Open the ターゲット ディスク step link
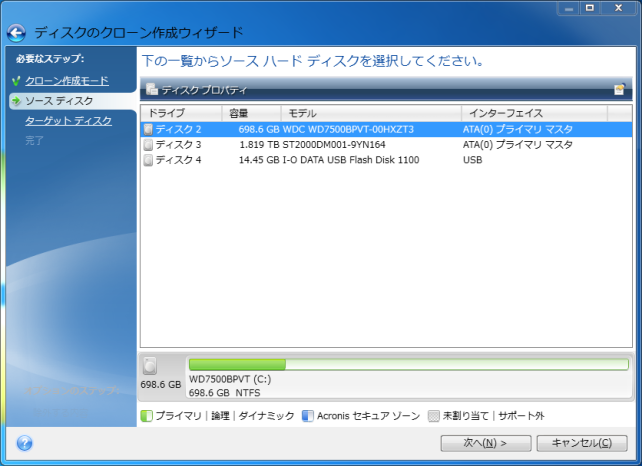The width and height of the screenshot is (642, 466). tap(68, 121)
